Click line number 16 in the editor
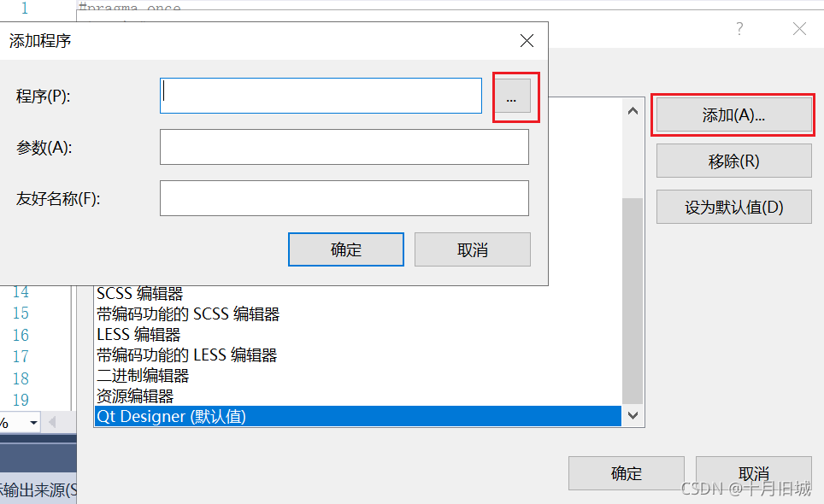Image resolution: width=824 pixels, height=504 pixels. tap(21, 335)
